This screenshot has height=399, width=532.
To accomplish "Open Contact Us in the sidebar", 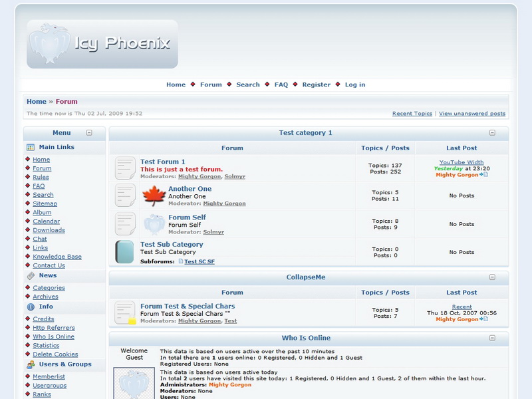I will (x=49, y=265).
